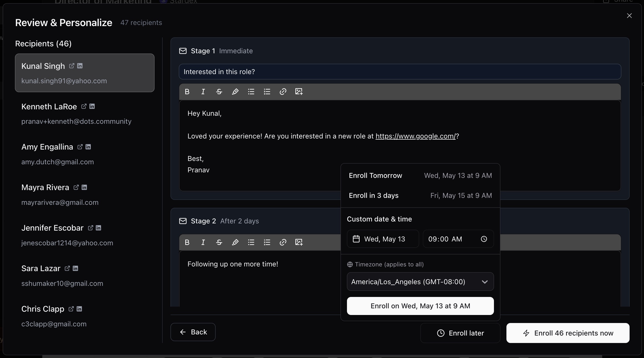The height and width of the screenshot is (358, 644).
Task: Choose Enroll in 3 days option
Action: 420,196
